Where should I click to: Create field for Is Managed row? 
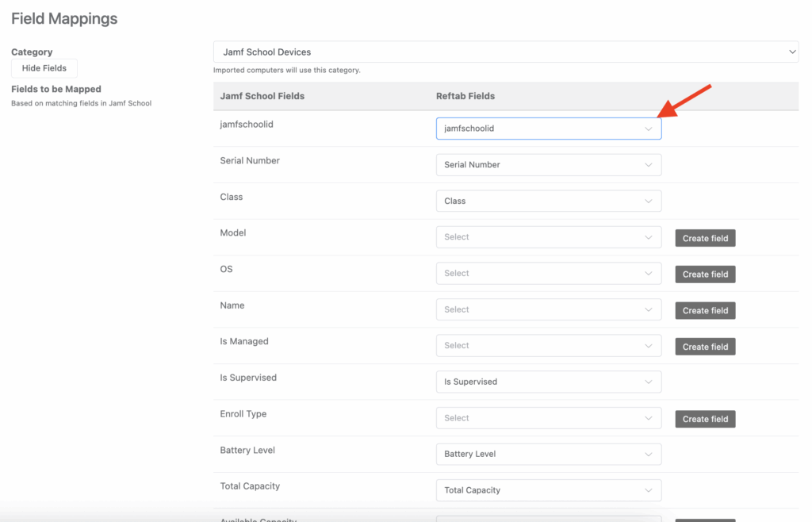click(x=705, y=347)
